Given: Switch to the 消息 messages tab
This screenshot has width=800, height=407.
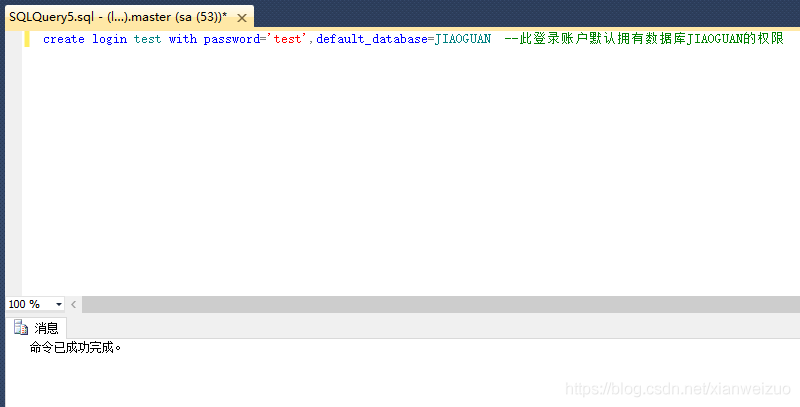Looking at the screenshot, I should [36, 327].
